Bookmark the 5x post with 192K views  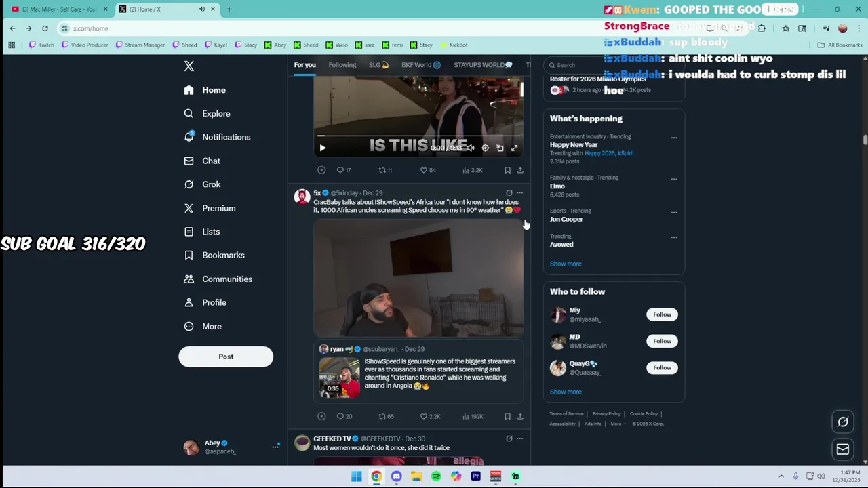tap(507, 416)
